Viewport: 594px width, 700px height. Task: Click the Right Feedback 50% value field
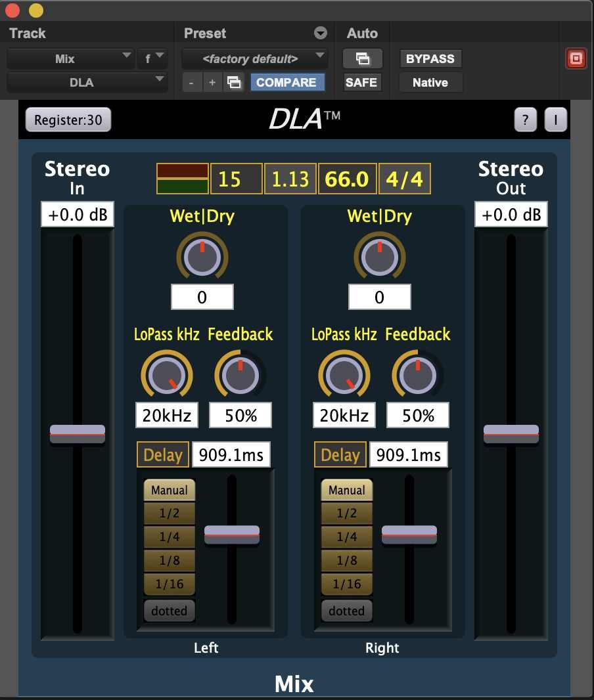[x=418, y=415]
